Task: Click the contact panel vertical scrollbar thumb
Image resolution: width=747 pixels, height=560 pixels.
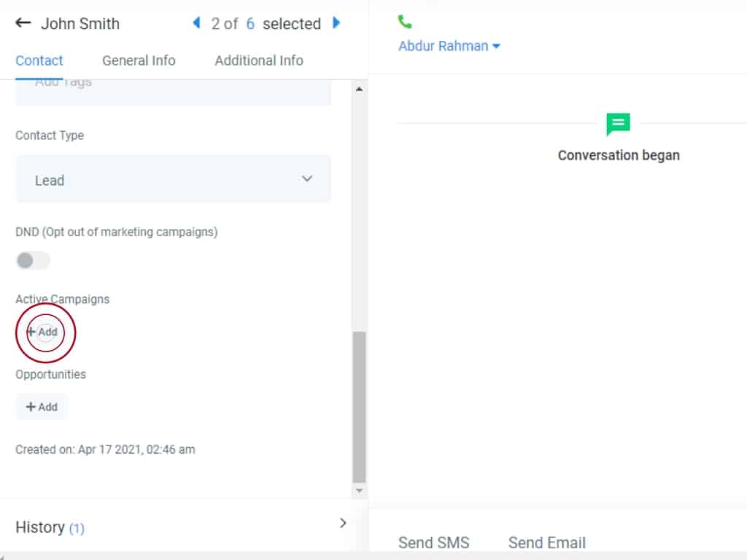Action: click(358, 407)
